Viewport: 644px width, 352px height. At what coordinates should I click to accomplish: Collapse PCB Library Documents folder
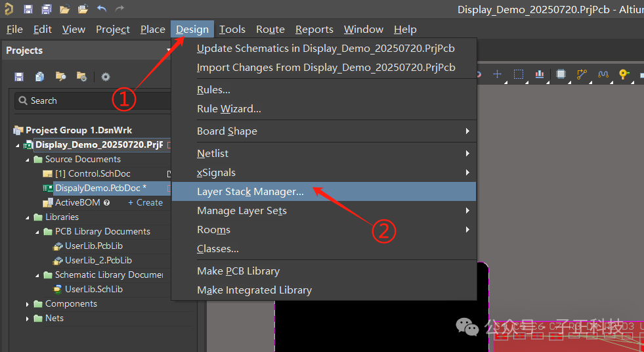pos(37,232)
